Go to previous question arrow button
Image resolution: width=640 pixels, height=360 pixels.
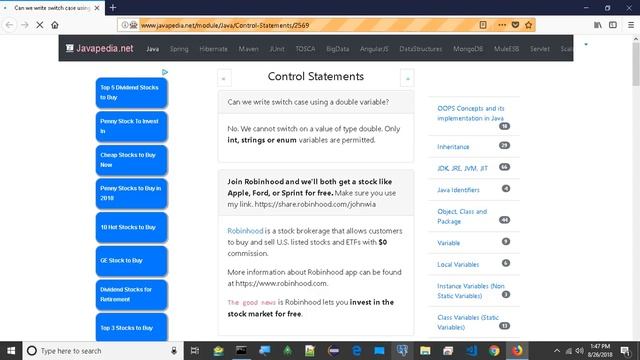click(224, 78)
